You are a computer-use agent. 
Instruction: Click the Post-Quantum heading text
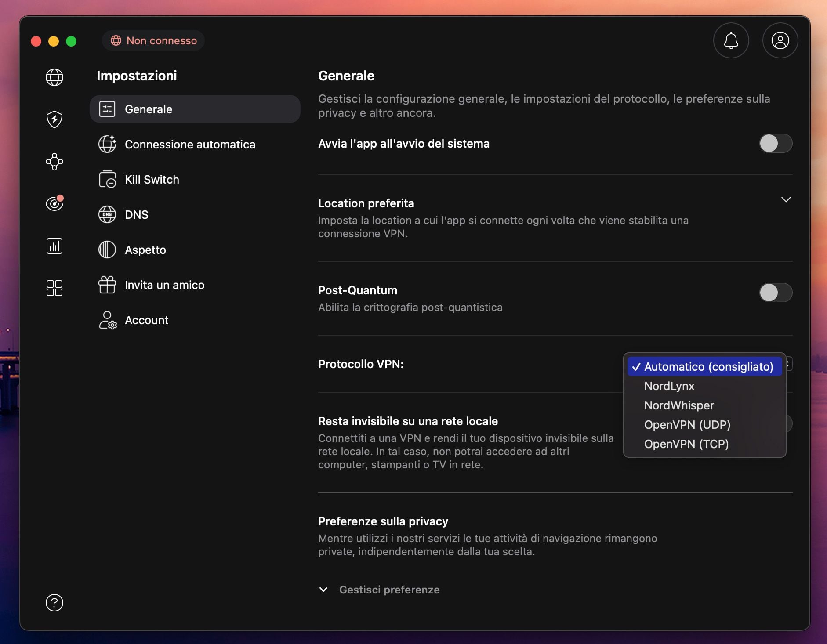tap(358, 290)
